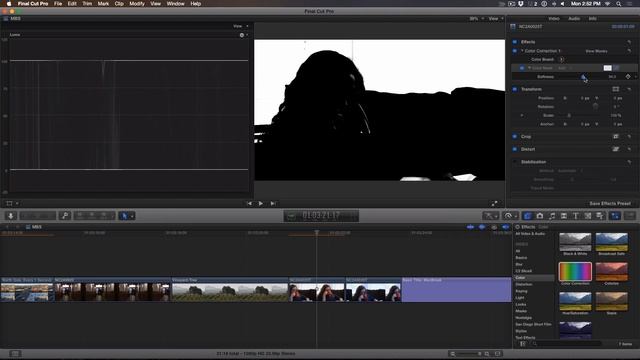
Task: Open the viewer zoom percentage dropdown
Action: [x=476, y=19]
